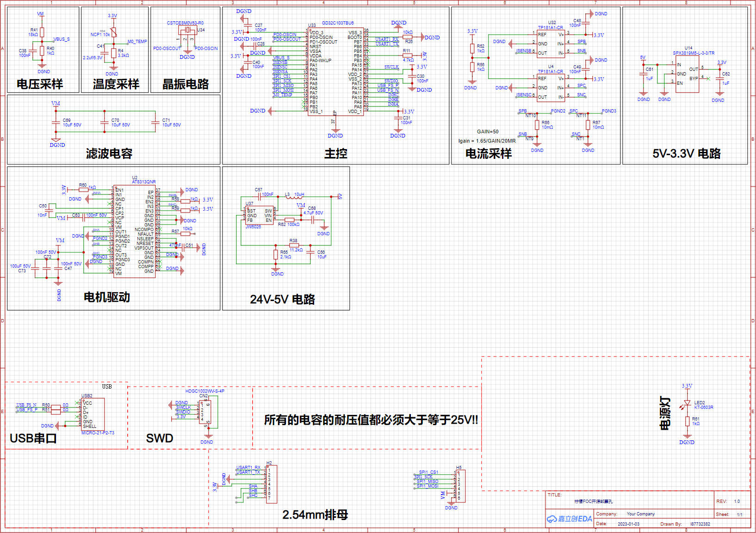The width and height of the screenshot is (756, 533).
Task: Click the H2 pin header symbol
Action: [x=272, y=484]
